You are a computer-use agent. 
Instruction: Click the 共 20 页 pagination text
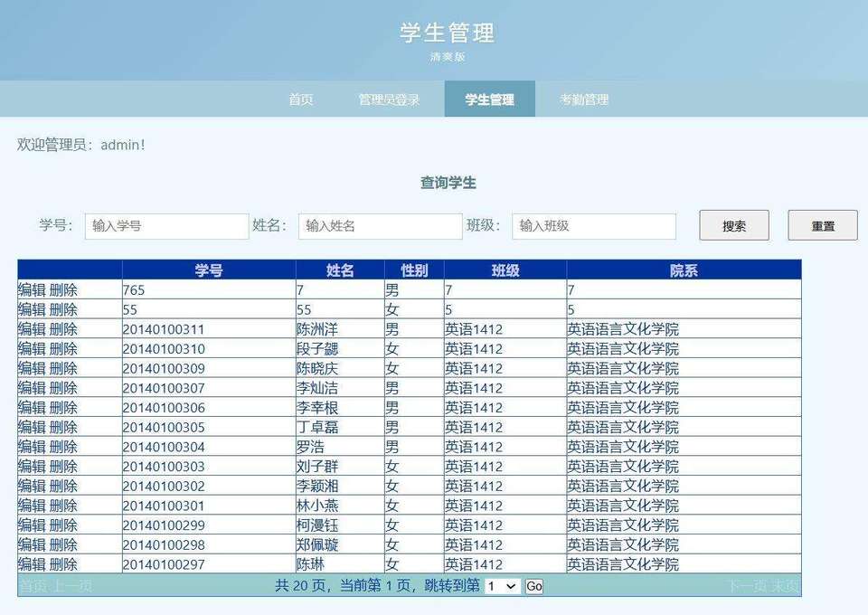[300, 586]
